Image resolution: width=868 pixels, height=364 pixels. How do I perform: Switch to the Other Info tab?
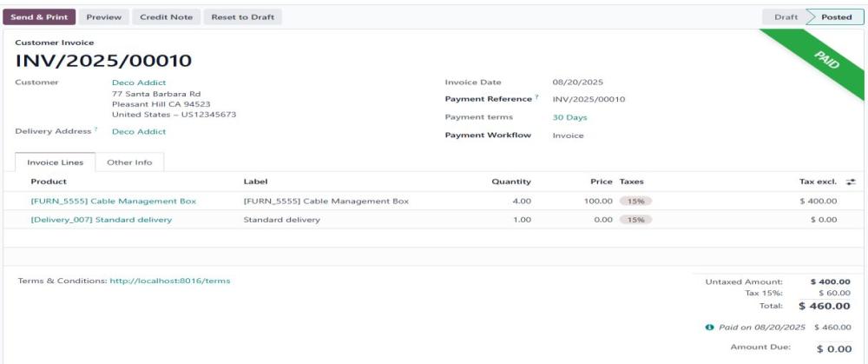[x=129, y=162]
